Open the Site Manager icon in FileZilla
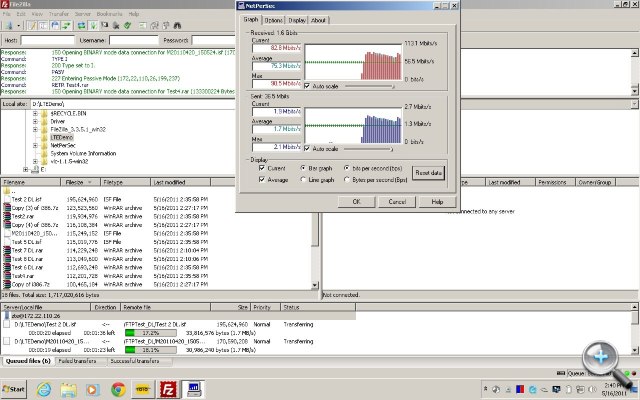This screenshot has width=640, height=400. [x=9, y=25]
